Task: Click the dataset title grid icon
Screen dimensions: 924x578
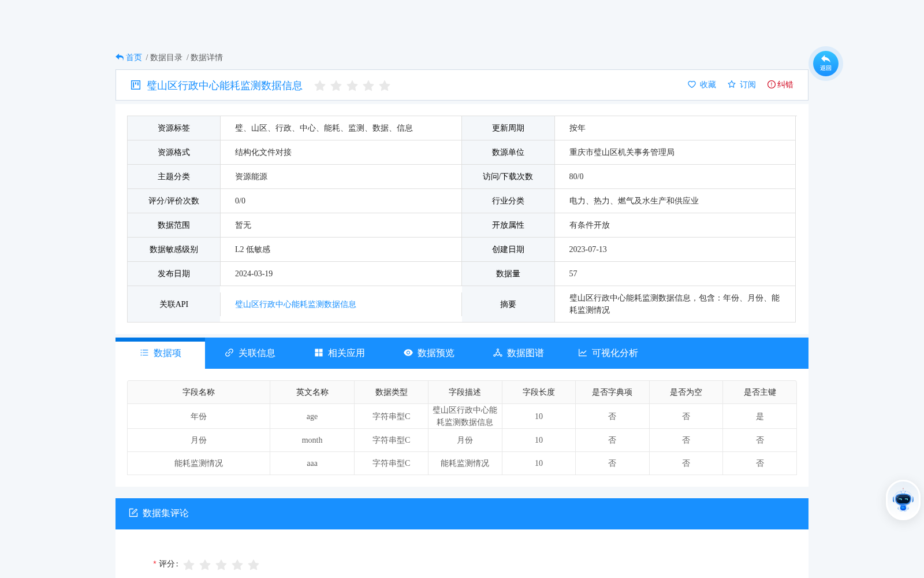Action: pyautogui.click(x=136, y=85)
